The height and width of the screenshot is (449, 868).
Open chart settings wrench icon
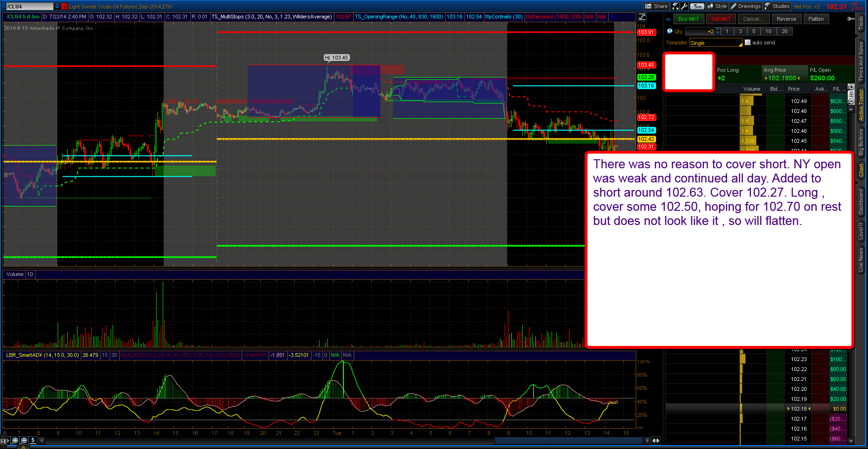[684, 6]
